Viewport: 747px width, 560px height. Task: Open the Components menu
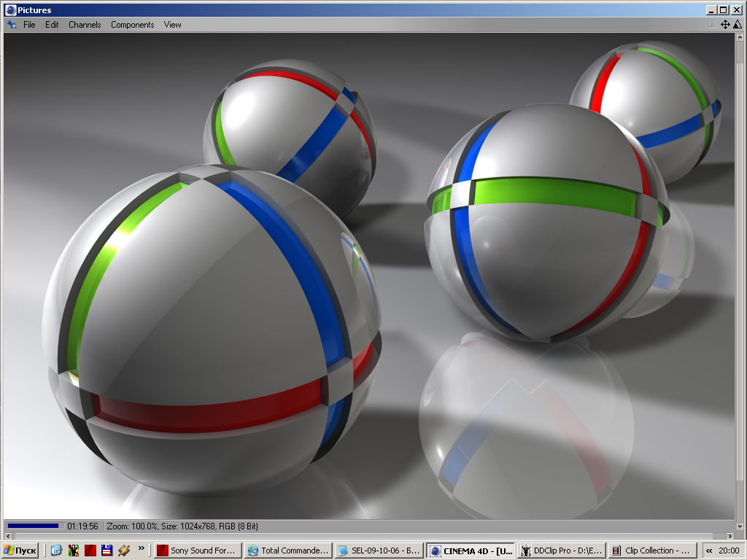click(x=132, y=24)
